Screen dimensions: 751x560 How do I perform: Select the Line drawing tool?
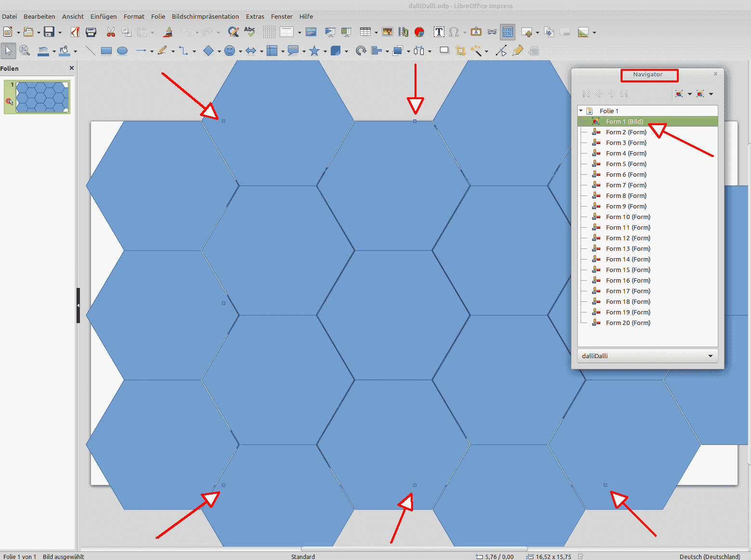click(x=90, y=51)
